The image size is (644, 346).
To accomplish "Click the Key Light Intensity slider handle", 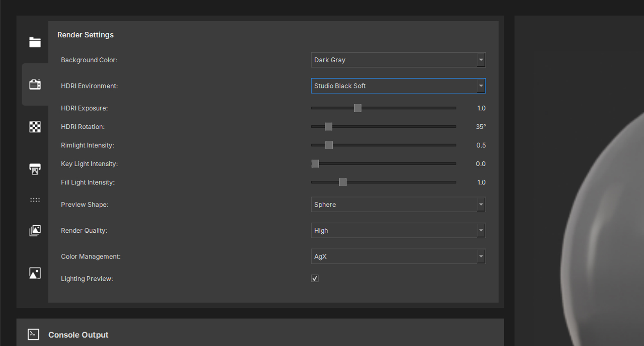I will [x=315, y=164].
